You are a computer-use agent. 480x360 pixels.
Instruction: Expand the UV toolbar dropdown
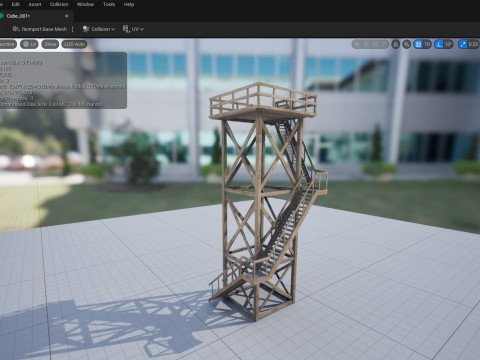133,29
